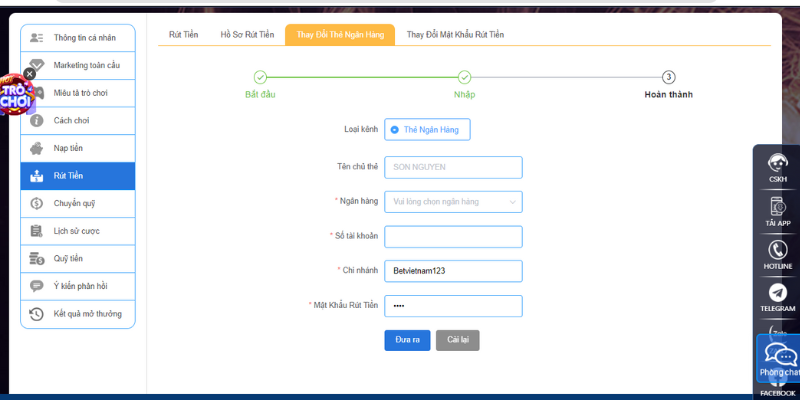Click the Cài lại reset button
Viewport: 800px width, 400px height.
tap(458, 340)
